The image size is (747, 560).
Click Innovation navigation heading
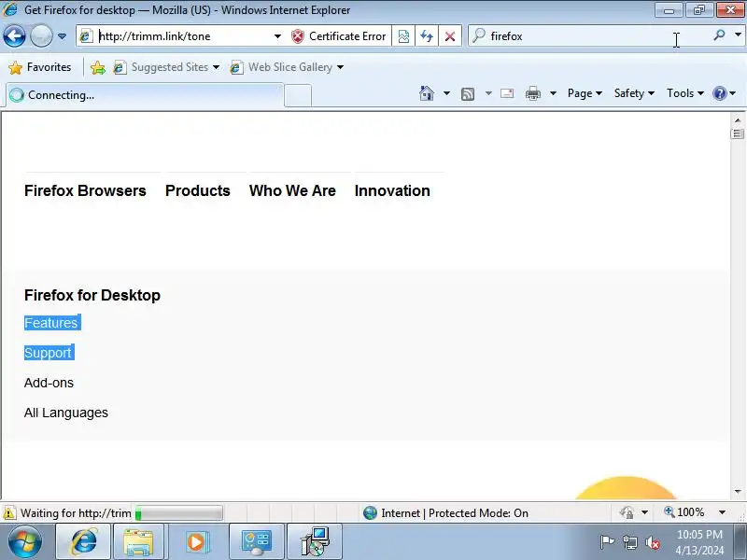(x=392, y=191)
